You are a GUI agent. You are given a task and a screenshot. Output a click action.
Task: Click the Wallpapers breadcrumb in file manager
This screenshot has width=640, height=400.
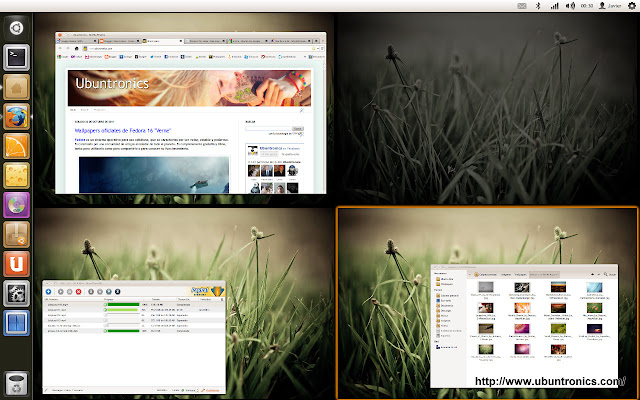[520, 275]
